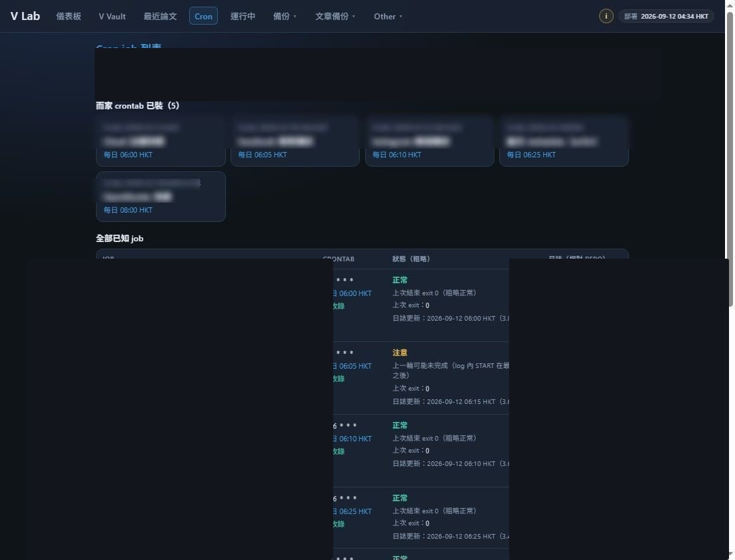
Task: Click the 全部已知 job heading
Action: (119, 238)
